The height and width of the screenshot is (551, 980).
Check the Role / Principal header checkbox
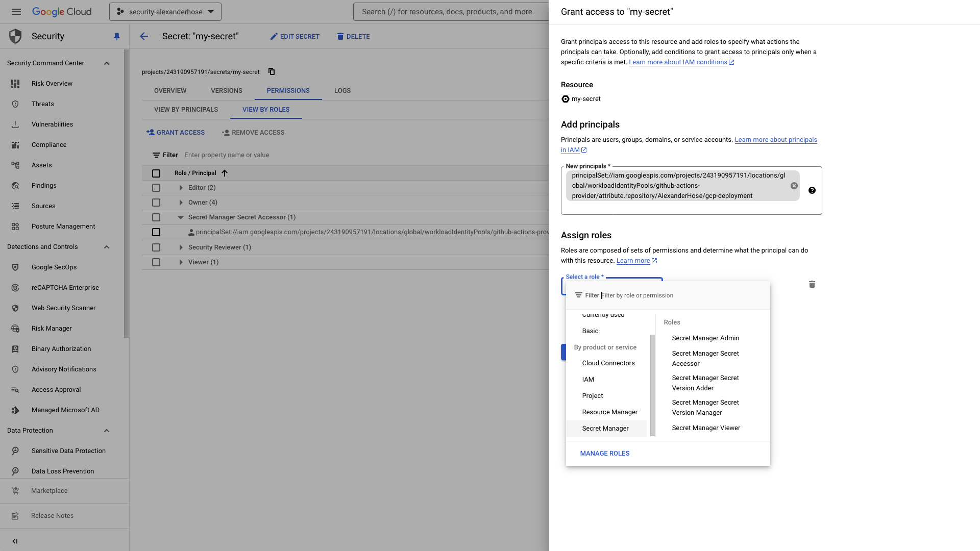click(156, 173)
